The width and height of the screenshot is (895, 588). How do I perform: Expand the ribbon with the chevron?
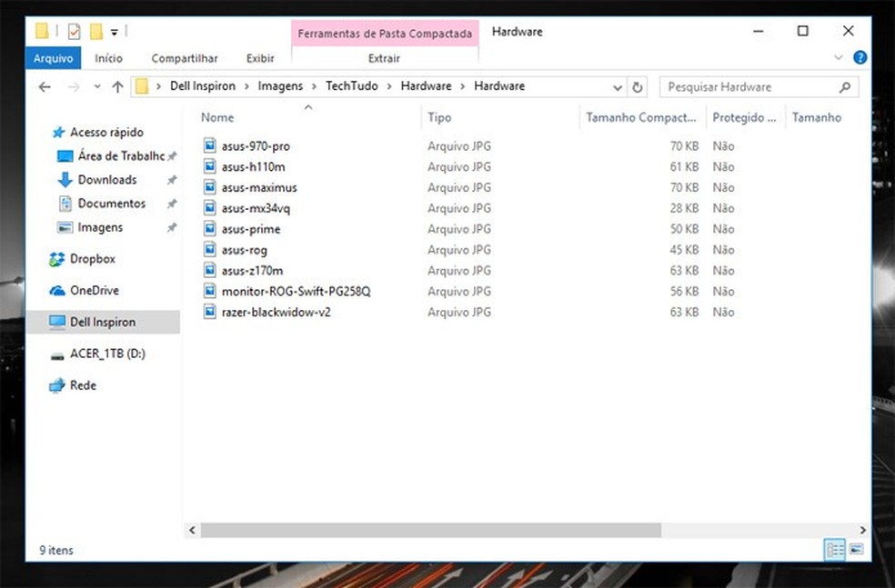click(x=838, y=57)
